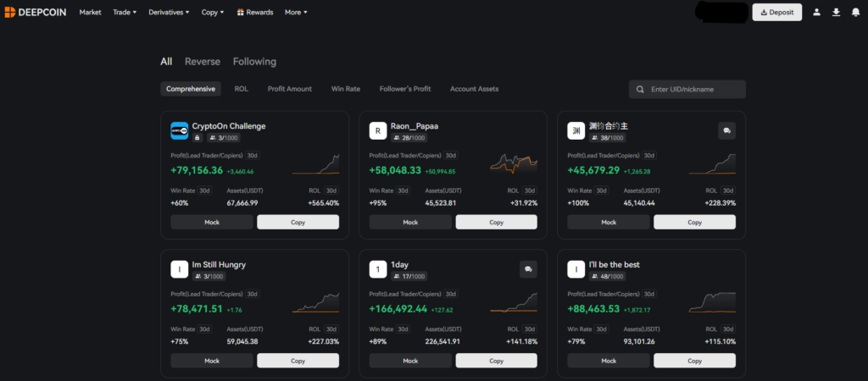The height and width of the screenshot is (381, 868).
Task: Expand the More dropdown menu
Action: point(296,12)
